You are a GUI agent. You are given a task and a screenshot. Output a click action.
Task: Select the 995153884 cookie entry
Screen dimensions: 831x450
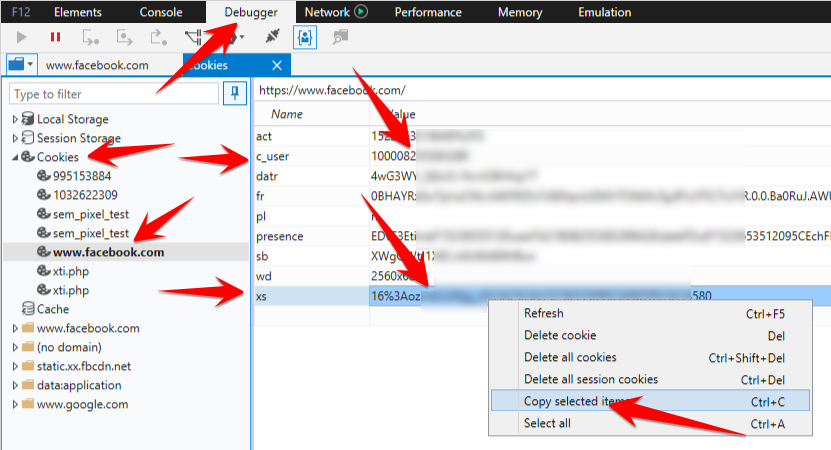click(82, 176)
